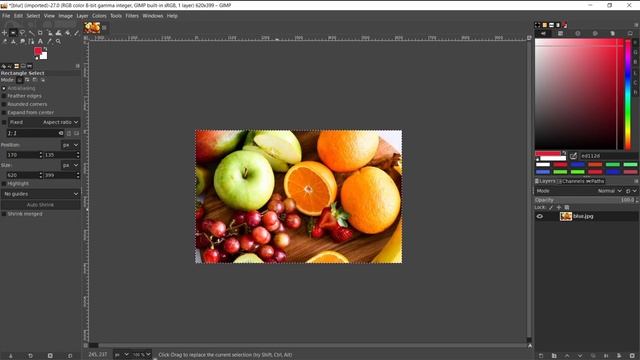This screenshot has width=640, height=360.
Task: Select the Text tool
Action: [x=40, y=41]
